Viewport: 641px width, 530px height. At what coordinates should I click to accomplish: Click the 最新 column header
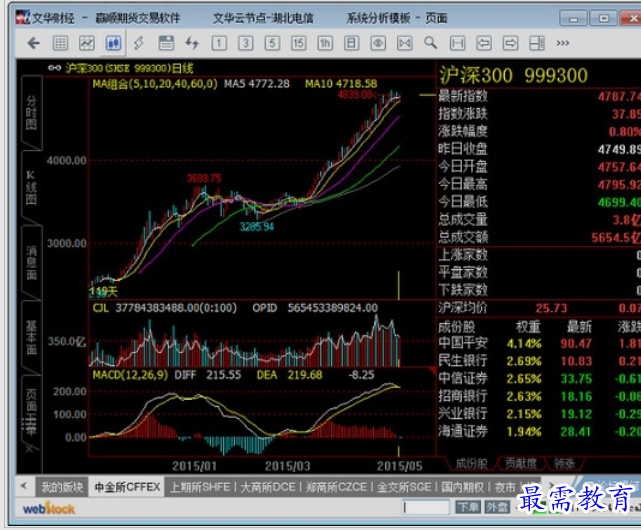tap(579, 326)
